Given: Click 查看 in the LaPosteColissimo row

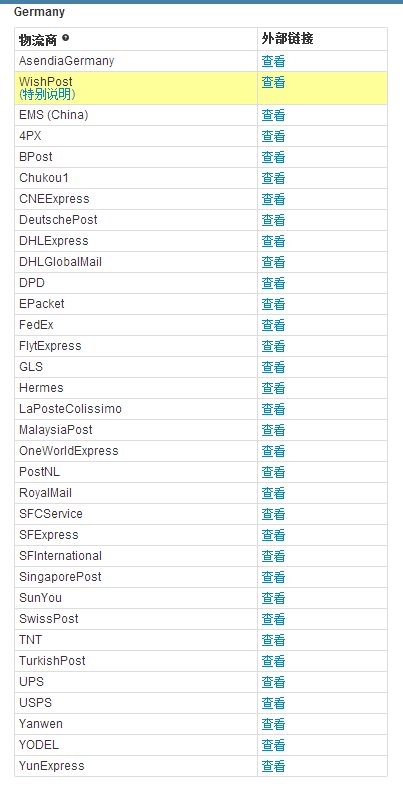Looking at the screenshot, I should 273,410.
